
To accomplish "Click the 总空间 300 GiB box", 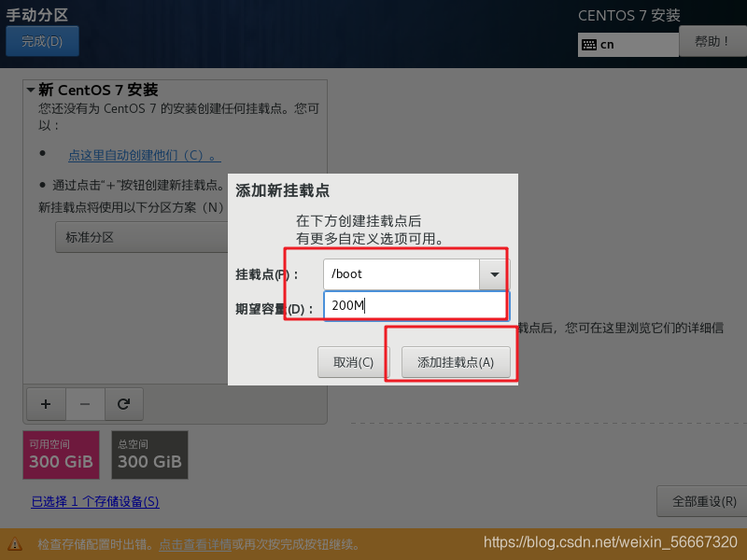I will pos(149,455).
